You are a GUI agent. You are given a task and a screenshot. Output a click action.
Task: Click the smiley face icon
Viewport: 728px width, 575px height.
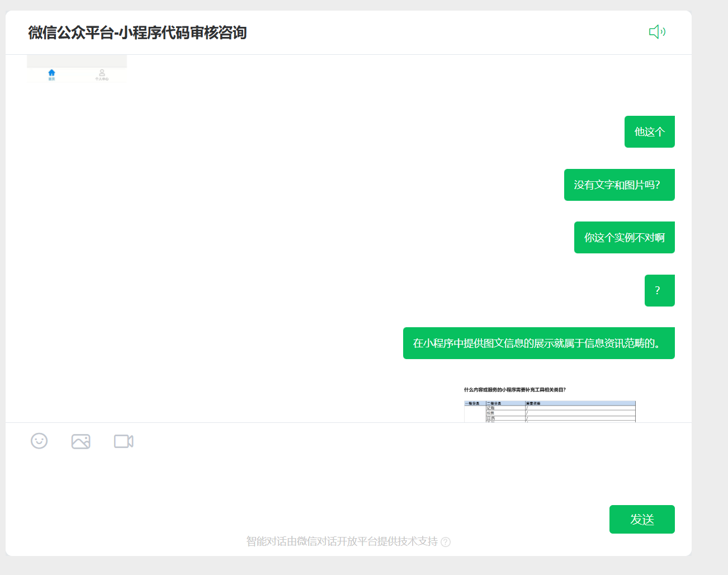point(39,441)
